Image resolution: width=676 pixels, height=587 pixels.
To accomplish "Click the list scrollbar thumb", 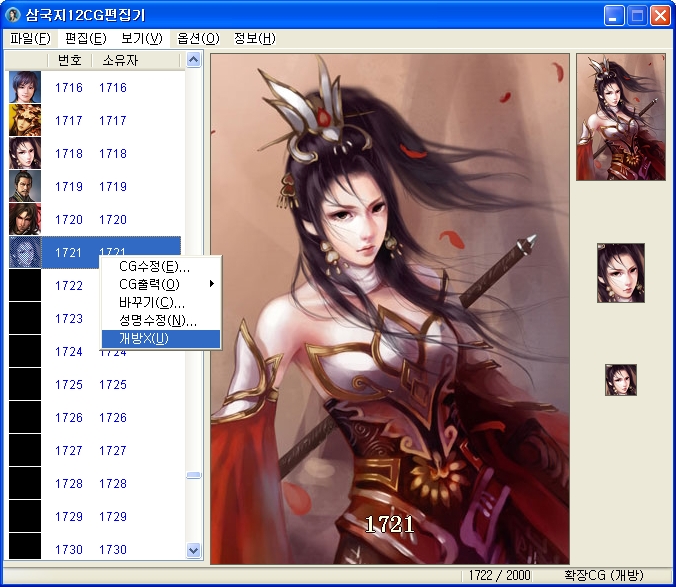I will tap(194, 475).
